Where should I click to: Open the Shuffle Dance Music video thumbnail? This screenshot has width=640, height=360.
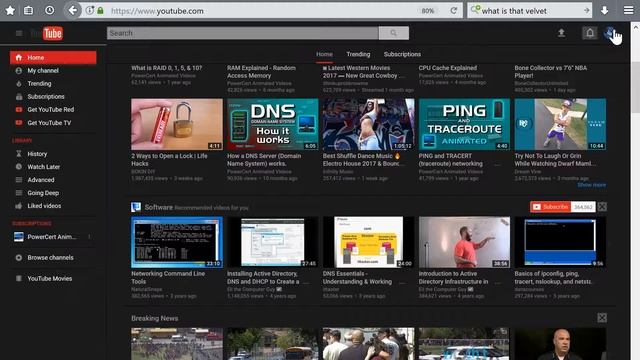368,124
